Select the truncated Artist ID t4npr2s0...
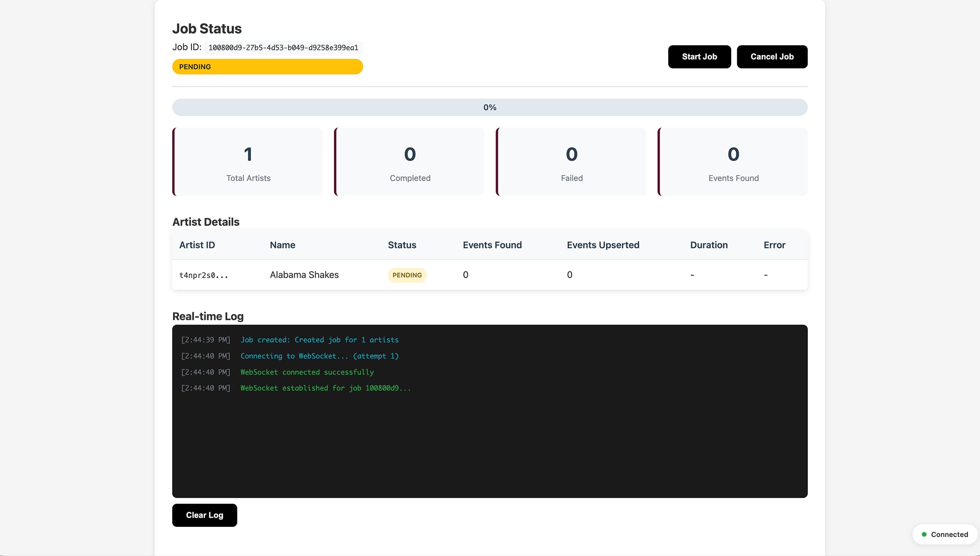980x556 pixels. pyautogui.click(x=204, y=275)
